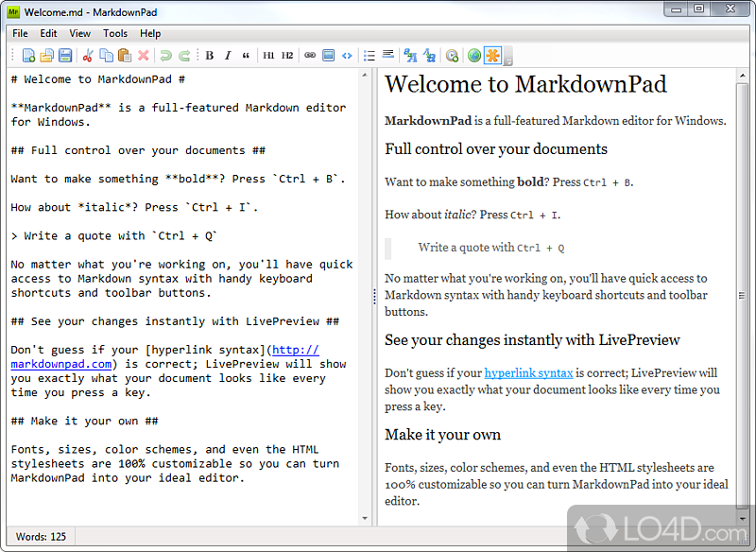This screenshot has width=756, height=552.
Task: Toggle bold formatting with the B icon
Action: (209, 56)
